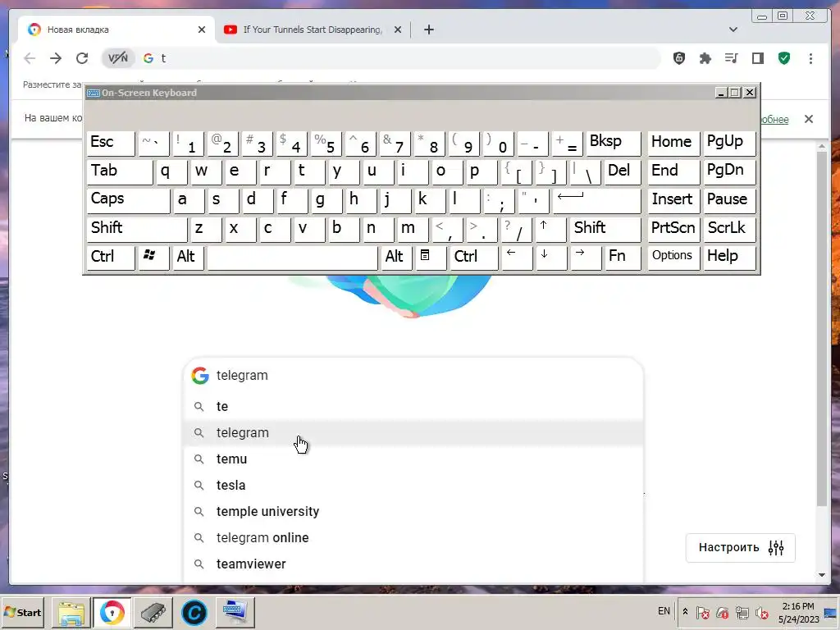840x630 pixels.
Task: Click the down arrow key
Action: [x=551, y=257]
